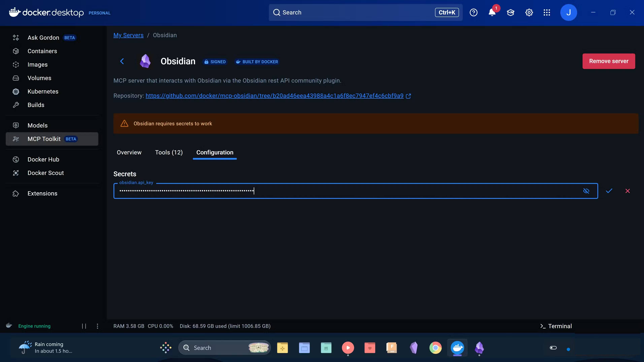Click the Search field in the header
644x362 pixels.
350,12
